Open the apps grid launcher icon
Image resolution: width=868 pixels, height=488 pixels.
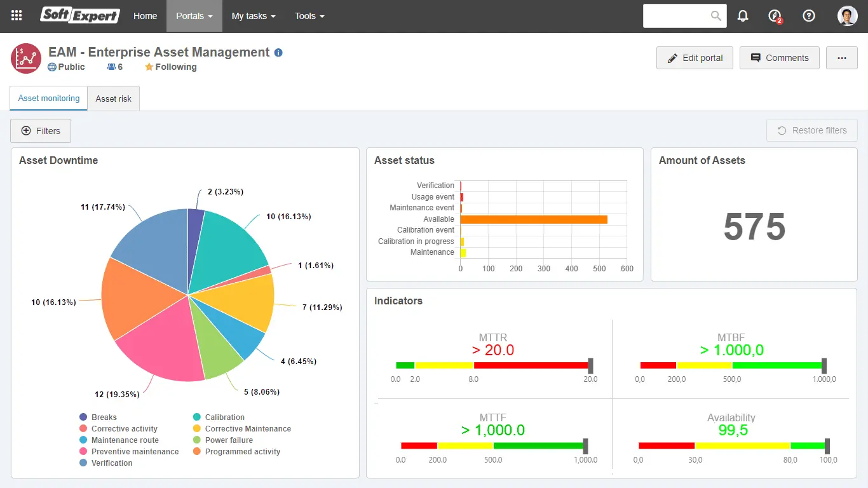[17, 16]
